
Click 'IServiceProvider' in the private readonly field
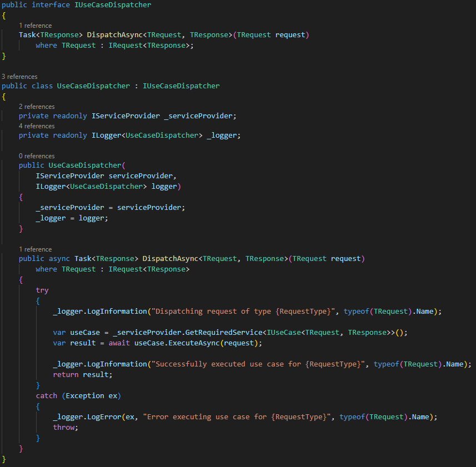point(126,116)
